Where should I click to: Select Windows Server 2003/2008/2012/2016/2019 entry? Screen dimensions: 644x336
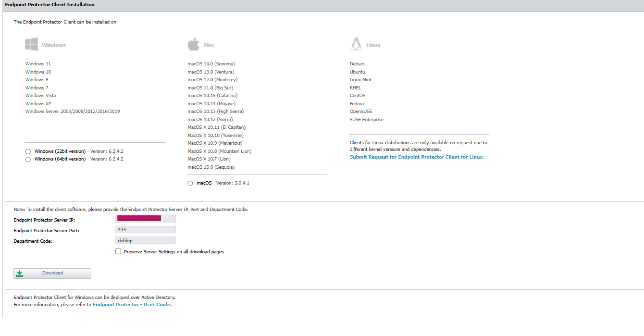click(x=74, y=111)
